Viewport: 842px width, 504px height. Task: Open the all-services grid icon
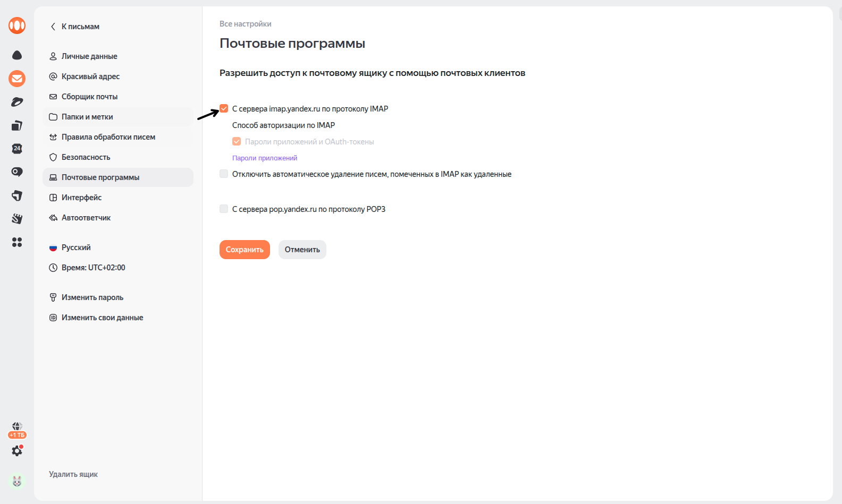(x=16, y=242)
